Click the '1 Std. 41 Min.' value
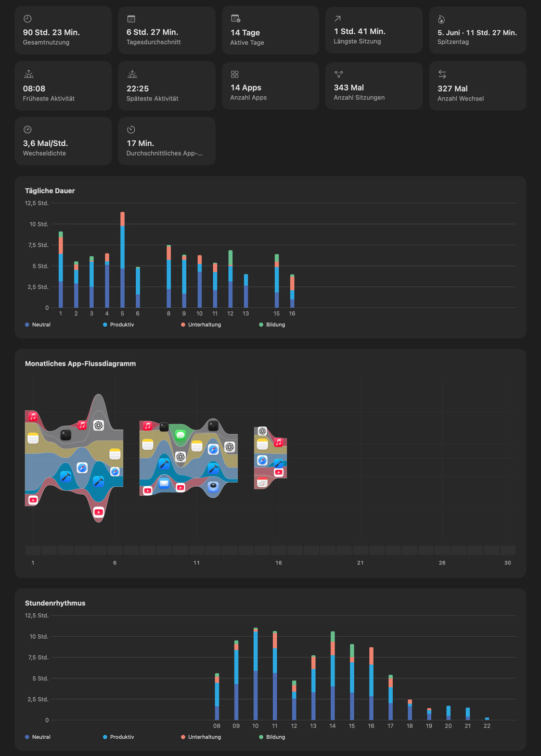This screenshot has height=756, width=541. coord(359,31)
